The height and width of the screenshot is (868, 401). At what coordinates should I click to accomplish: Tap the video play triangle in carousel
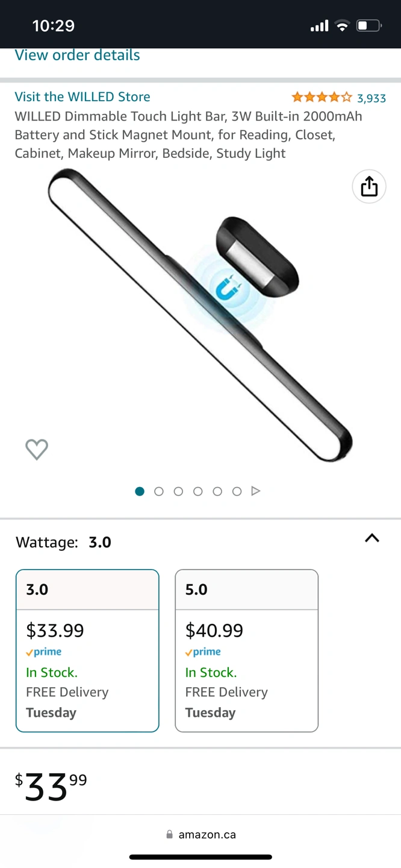(x=256, y=491)
